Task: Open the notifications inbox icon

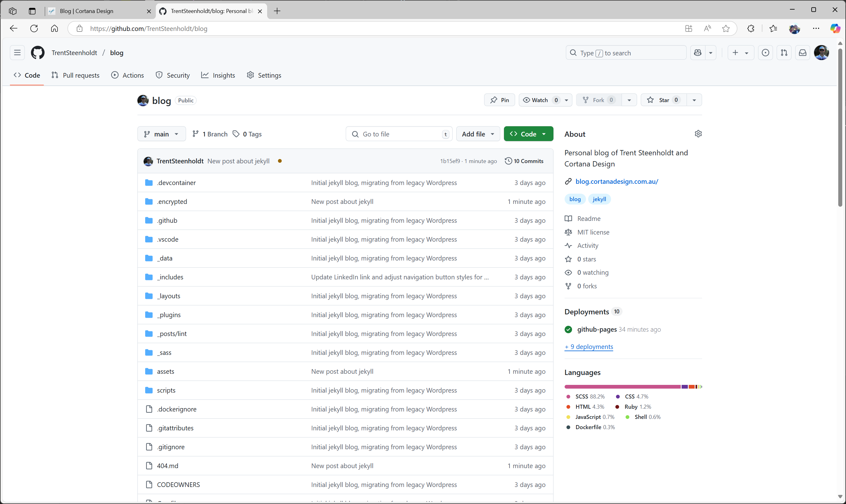Action: tap(803, 53)
